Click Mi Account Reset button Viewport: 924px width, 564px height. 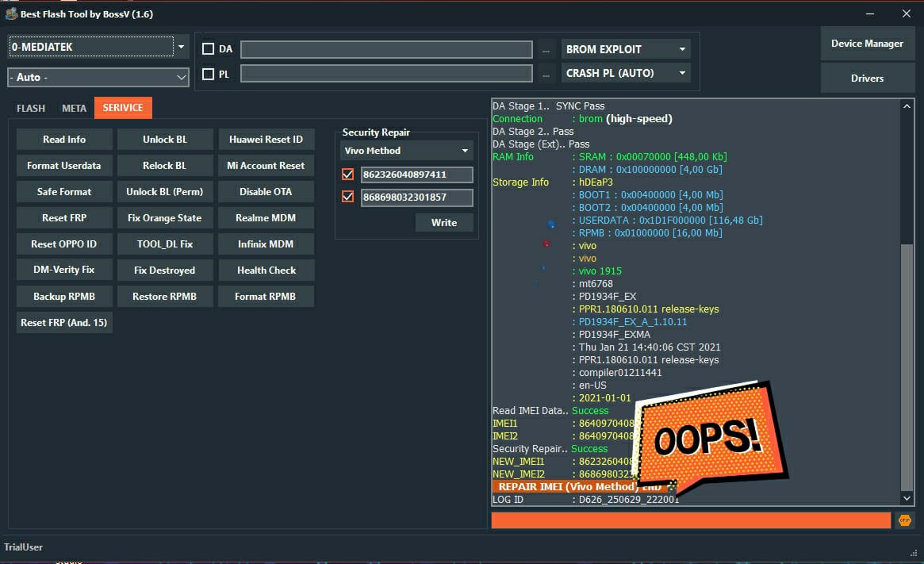click(266, 166)
